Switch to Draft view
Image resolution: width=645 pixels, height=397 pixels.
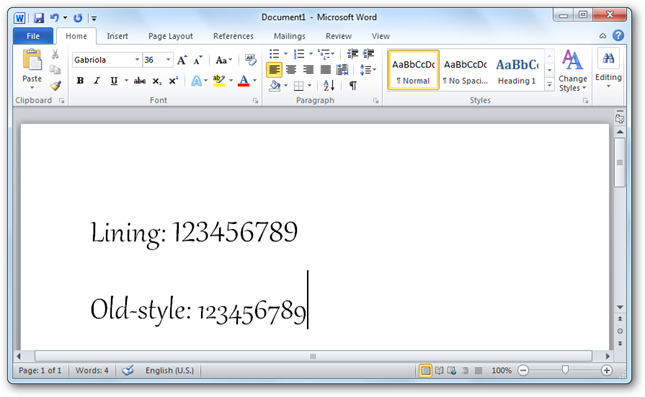pyautogui.click(x=478, y=371)
